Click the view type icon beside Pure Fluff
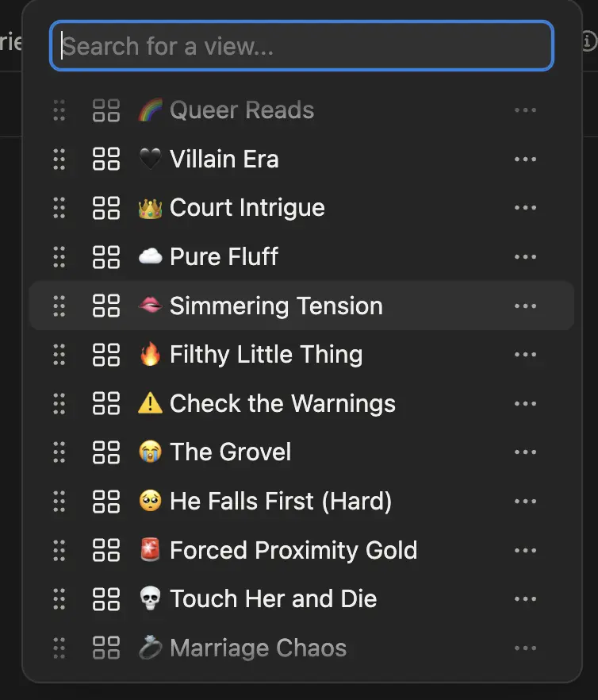Image resolution: width=598 pixels, height=700 pixels. pyautogui.click(x=105, y=256)
